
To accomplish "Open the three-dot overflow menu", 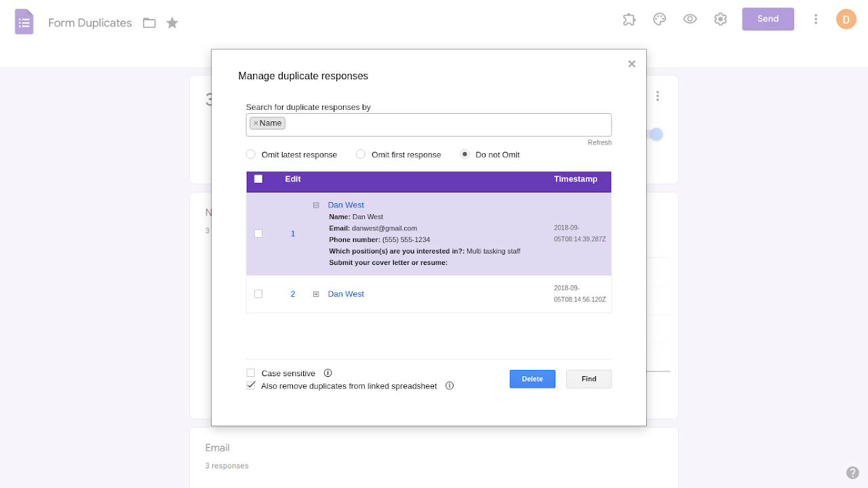I will [816, 19].
